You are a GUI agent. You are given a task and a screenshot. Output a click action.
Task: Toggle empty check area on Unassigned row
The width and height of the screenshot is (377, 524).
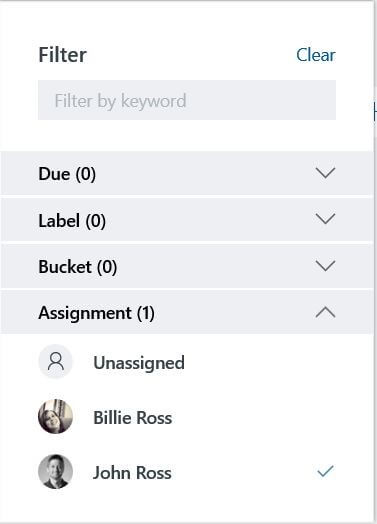coord(325,362)
